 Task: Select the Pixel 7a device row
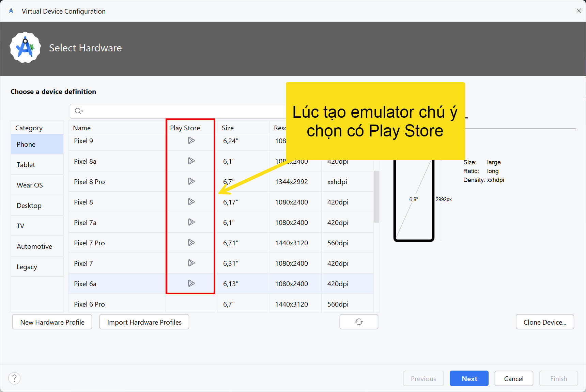pyautogui.click(x=221, y=223)
